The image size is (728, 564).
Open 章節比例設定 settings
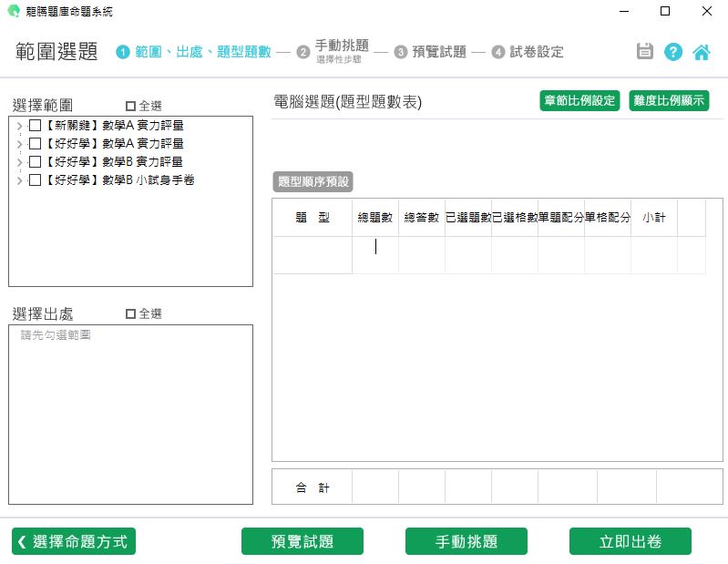(x=579, y=101)
